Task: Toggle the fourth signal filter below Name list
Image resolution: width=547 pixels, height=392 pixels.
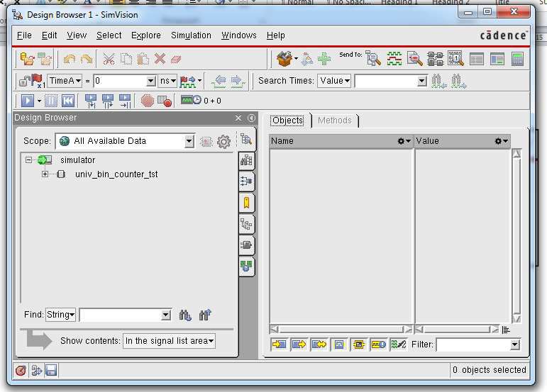Action: tap(338, 345)
